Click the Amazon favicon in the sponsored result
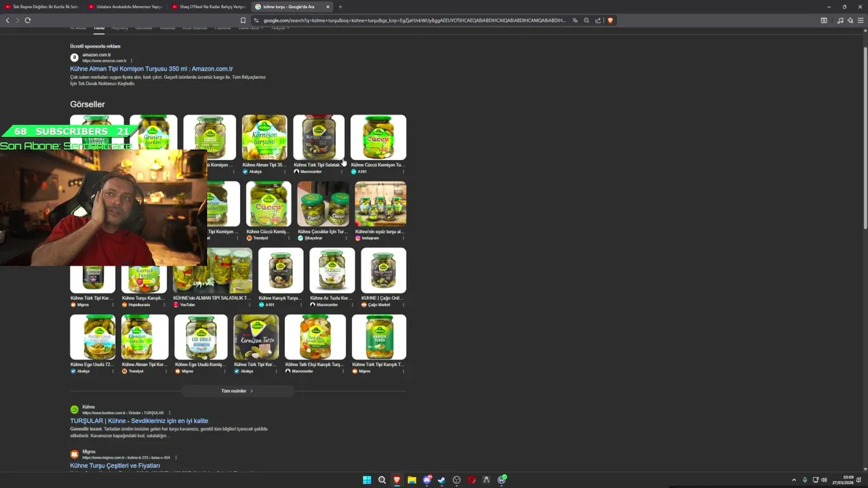868x488 pixels. (x=75, y=58)
